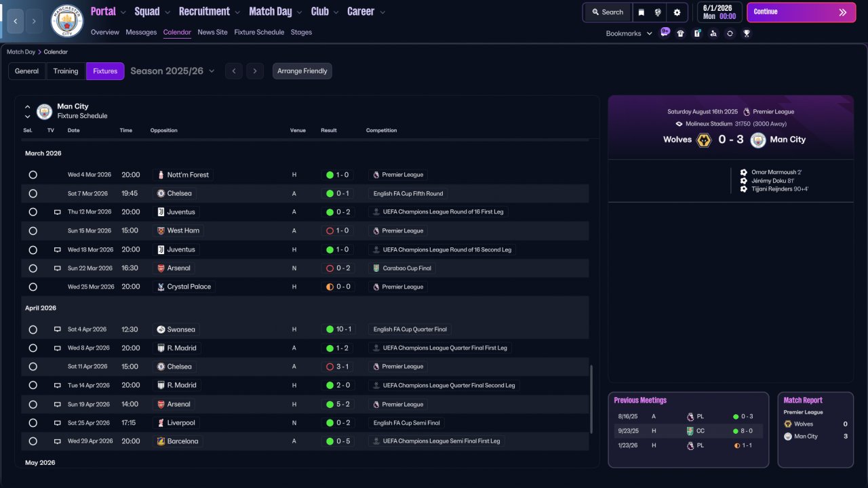Click the player search scouting shortcut icon

713,33
